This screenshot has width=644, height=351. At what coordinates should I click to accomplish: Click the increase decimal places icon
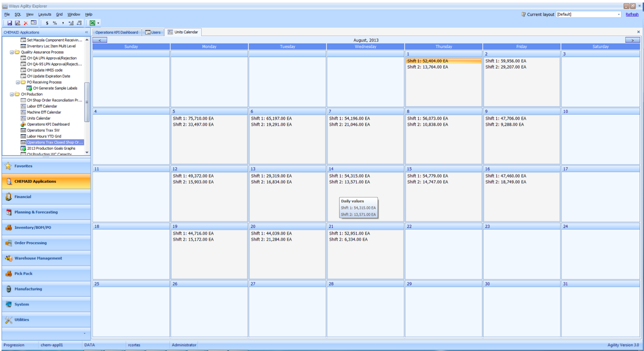click(71, 23)
